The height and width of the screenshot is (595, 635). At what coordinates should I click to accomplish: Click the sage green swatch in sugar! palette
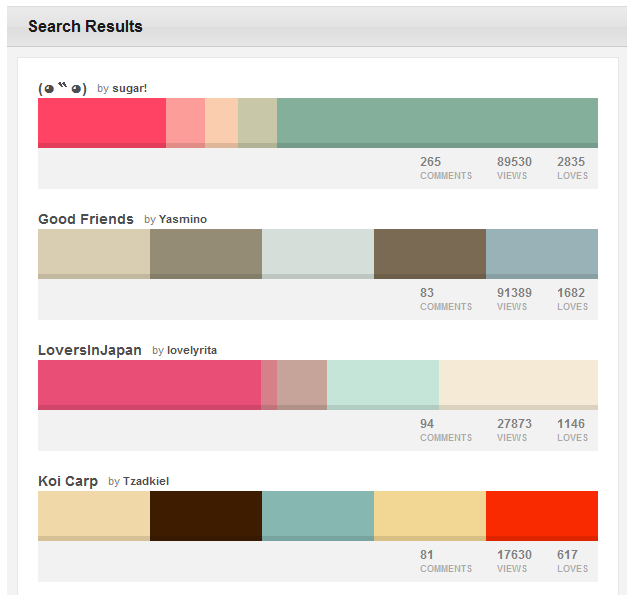(437, 123)
